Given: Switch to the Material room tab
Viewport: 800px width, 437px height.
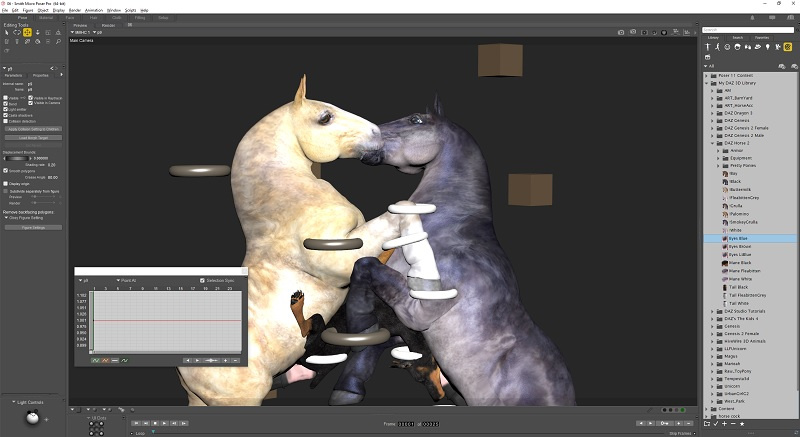Looking at the screenshot, I should (46, 18).
